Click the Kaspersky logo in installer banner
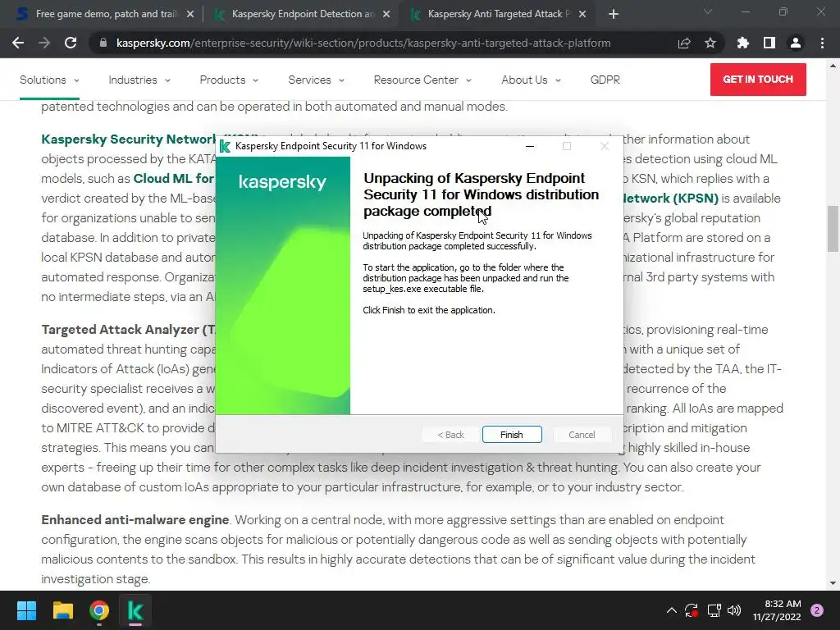Image resolution: width=840 pixels, height=630 pixels. [282, 182]
